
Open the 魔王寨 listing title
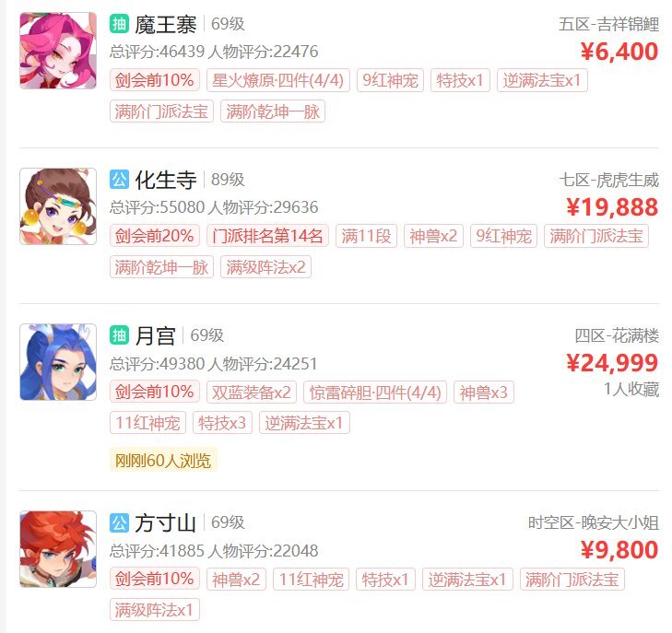tap(165, 24)
